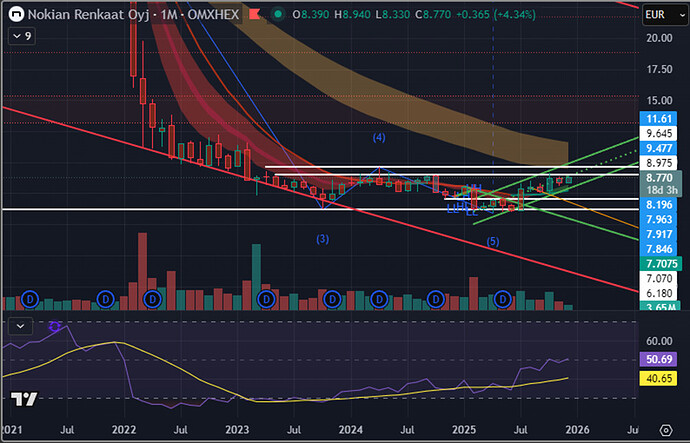Click the dividend D marker near October 2024

tap(436, 300)
